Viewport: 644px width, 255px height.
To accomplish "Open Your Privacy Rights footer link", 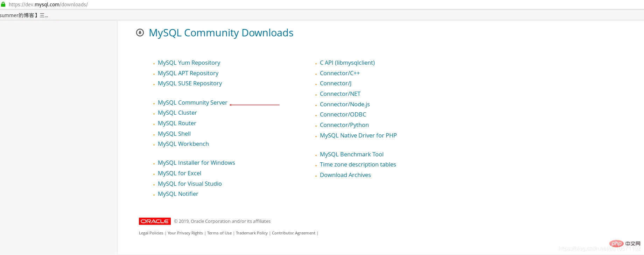I will (x=185, y=233).
